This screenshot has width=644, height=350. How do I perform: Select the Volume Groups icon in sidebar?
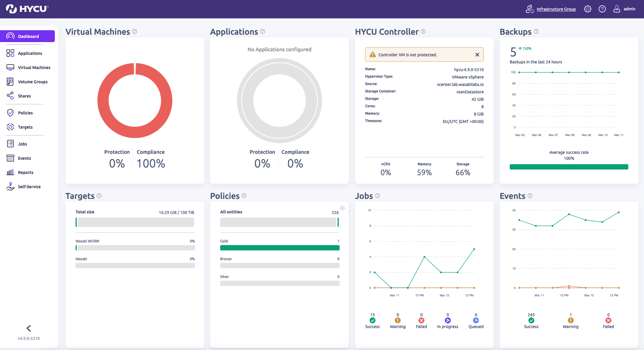[10, 81]
